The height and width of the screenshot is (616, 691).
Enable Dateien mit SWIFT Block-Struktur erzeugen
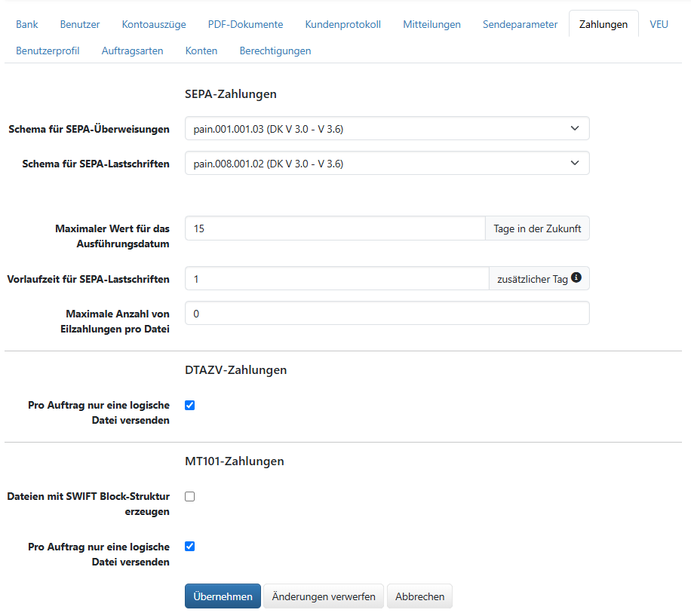(x=190, y=496)
